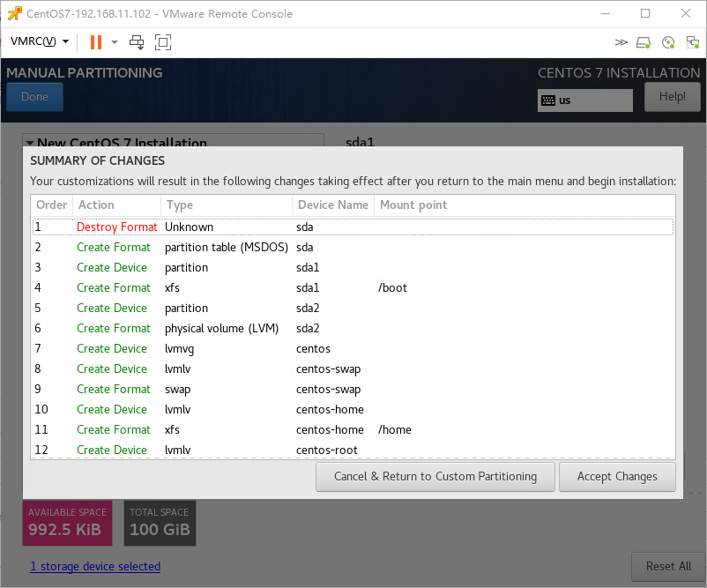Image resolution: width=707 pixels, height=588 pixels.
Task: Select row 5 Create Device sda2 partition
Action: point(353,308)
